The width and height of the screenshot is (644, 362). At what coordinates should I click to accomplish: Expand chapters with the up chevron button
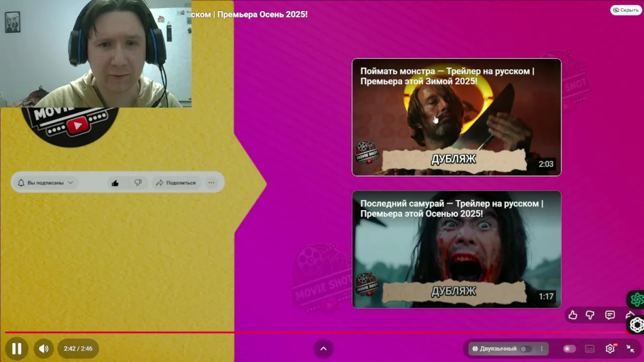click(x=324, y=348)
